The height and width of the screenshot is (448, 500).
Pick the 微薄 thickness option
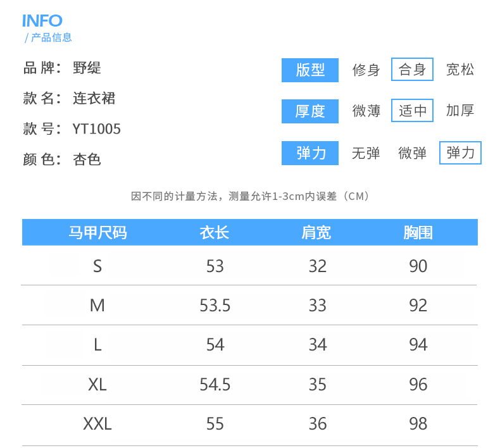(x=366, y=111)
